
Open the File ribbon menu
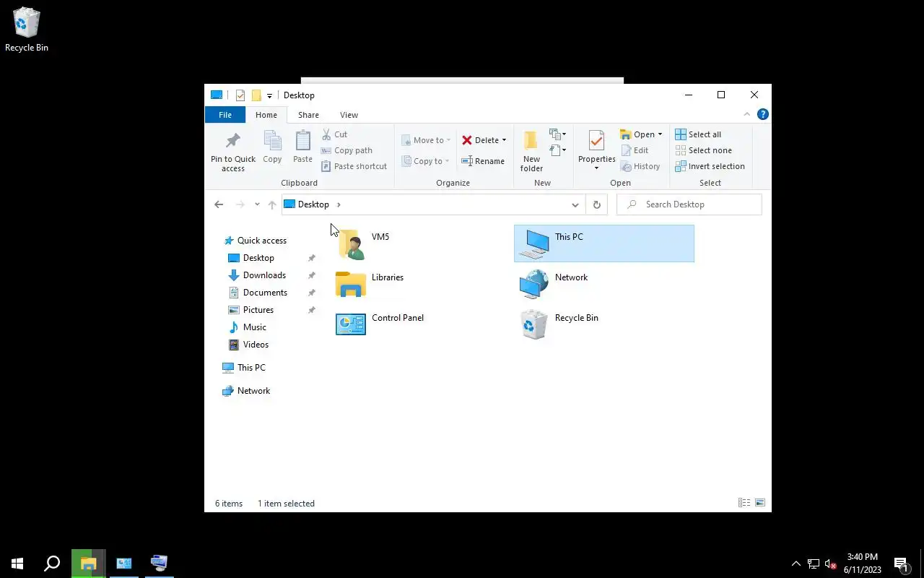coord(225,115)
